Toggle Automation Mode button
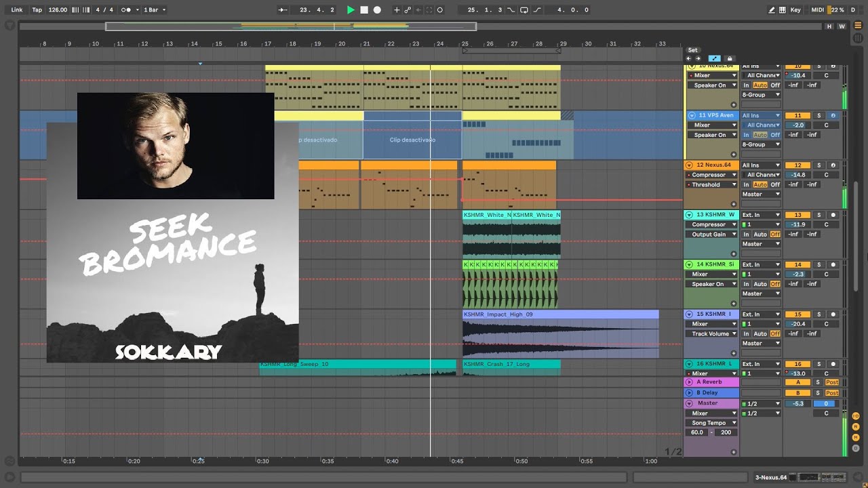Image resolution: width=868 pixels, height=488 pixels. click(x=714, y=58)
